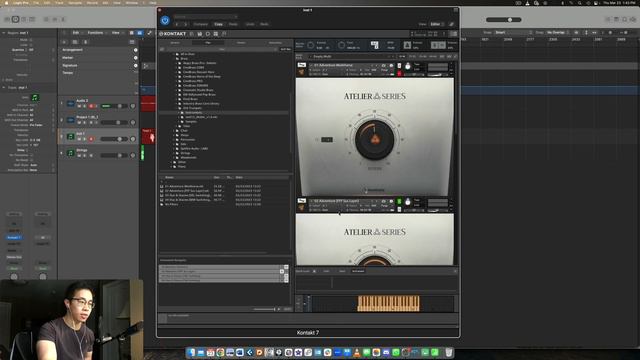Click the Inst 1 track instrument icon
This screenshot has height=360, width=640.
pos(70,136)
